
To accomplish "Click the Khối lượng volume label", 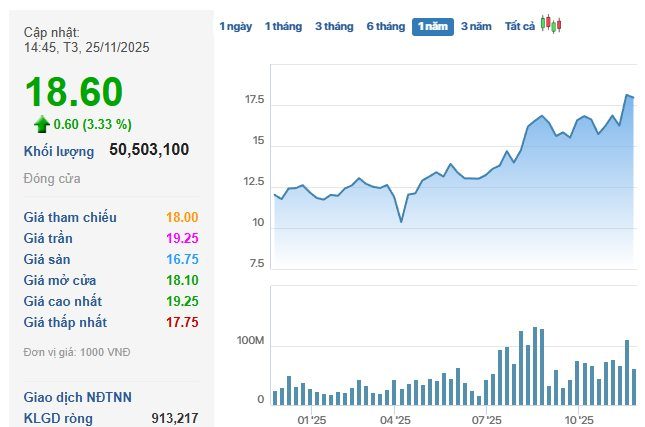I will [x=59, y=151].
